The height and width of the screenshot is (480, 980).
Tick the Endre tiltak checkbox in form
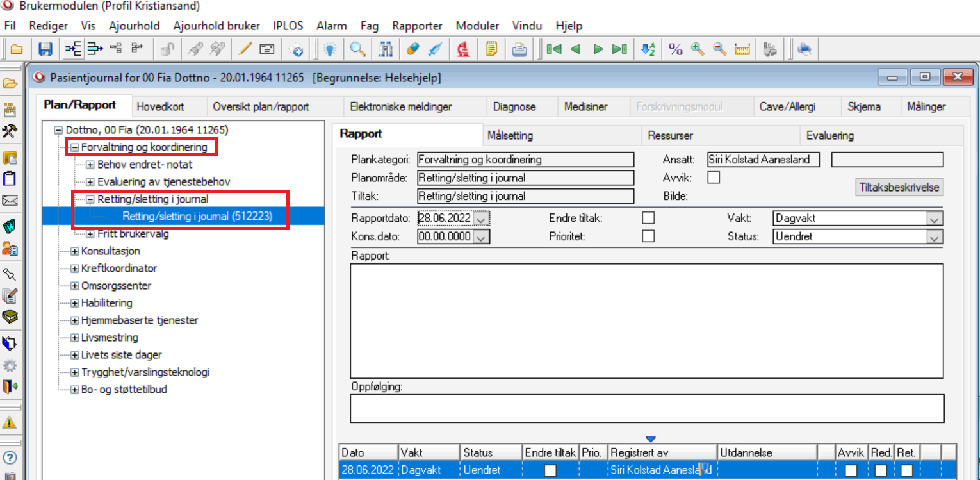click(649, 218)
